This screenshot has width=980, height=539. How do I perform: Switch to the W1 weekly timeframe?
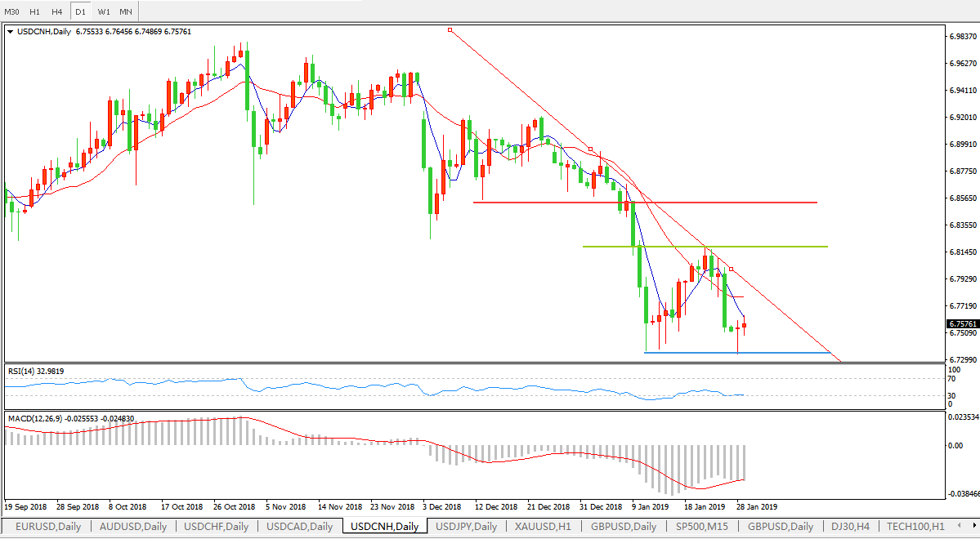tap(103, 12)
